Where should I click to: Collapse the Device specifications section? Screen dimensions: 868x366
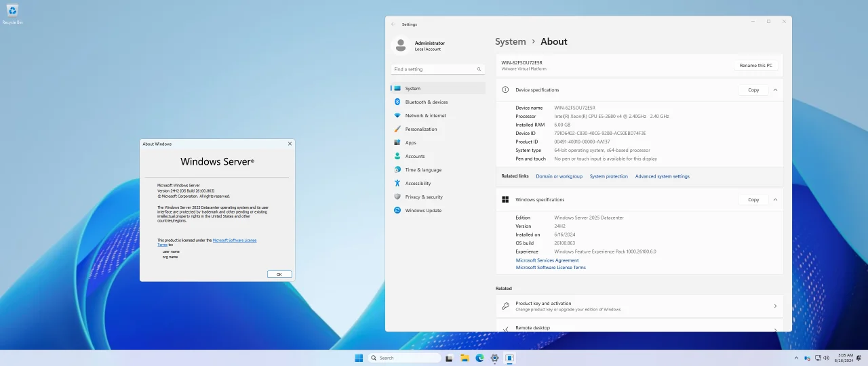(775, 89)
